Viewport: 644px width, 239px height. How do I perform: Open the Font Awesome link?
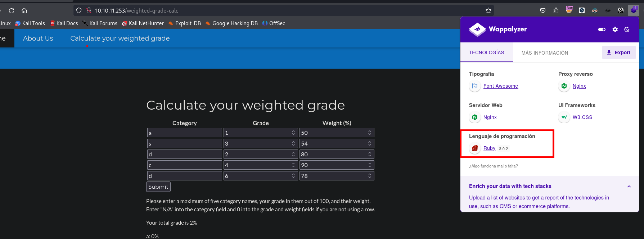500,86
